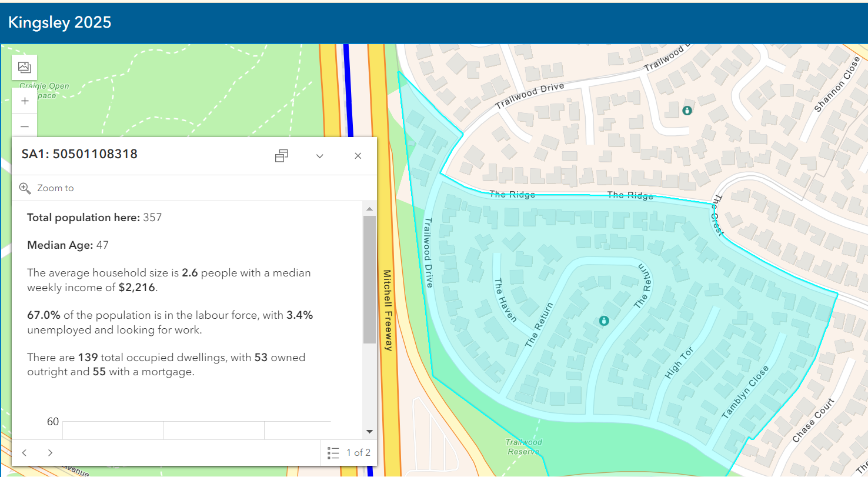Click the Zoom to action
Image resolution: width=868 pixels, height=477 pixels.
coord(47,188)
